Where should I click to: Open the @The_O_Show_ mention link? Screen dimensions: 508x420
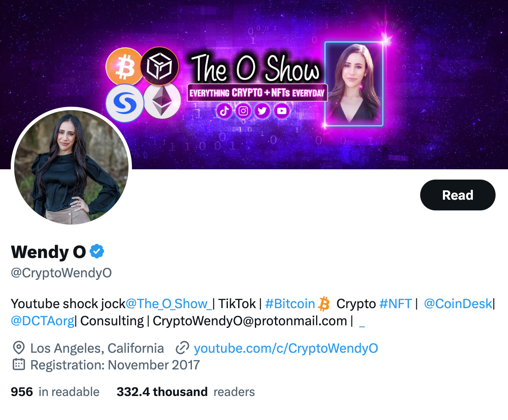point(168,304)
